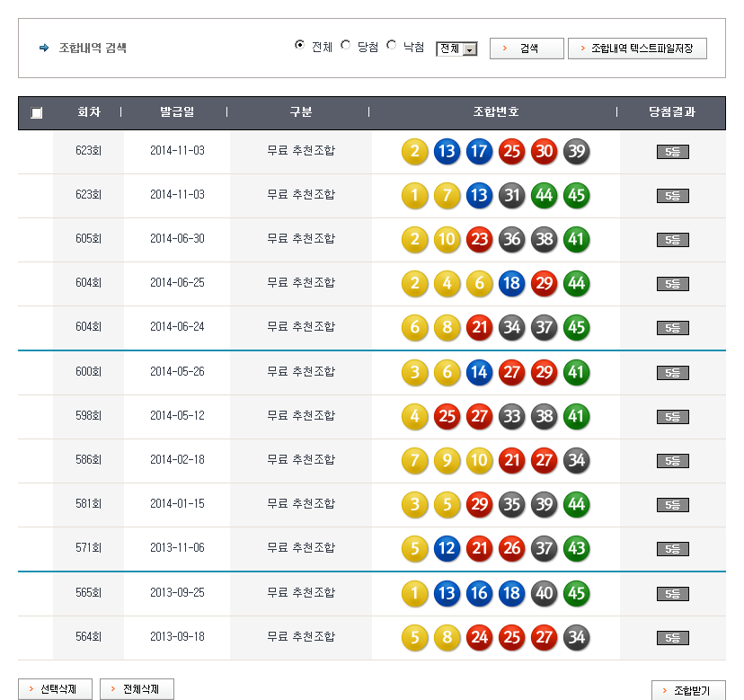Click the red lottery ball number 30

click(544, 152)
